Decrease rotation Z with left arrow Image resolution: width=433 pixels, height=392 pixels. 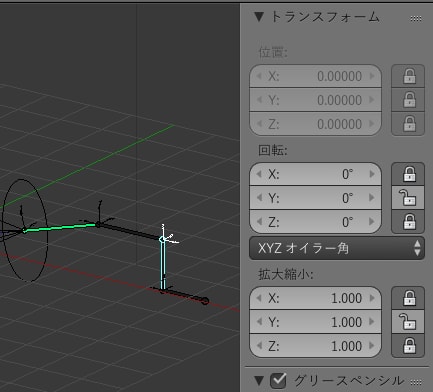click(x=259, y=222)
